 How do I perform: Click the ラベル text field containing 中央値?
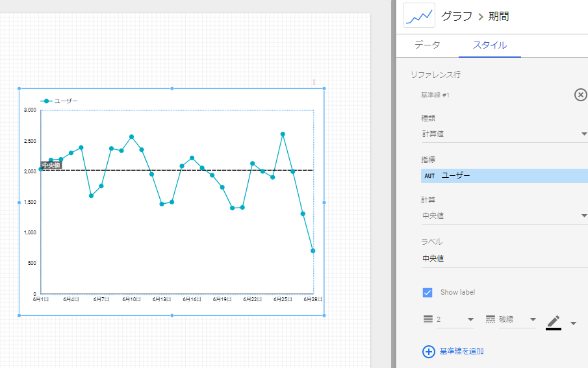[x=504, y=258]
